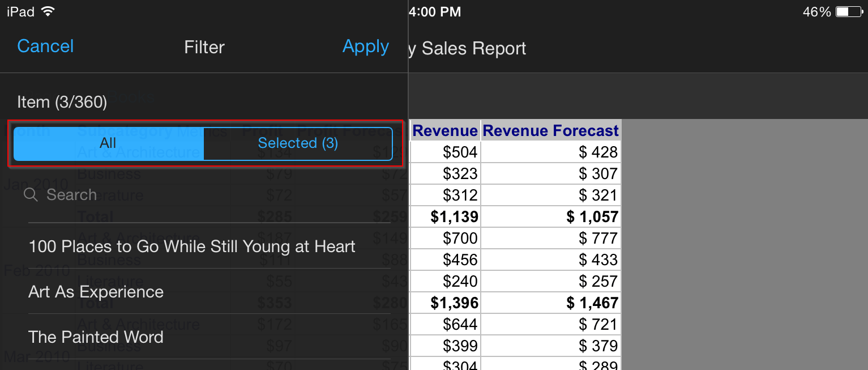
Task: Select the $504 revenue cell
Action: click(445, 152)
